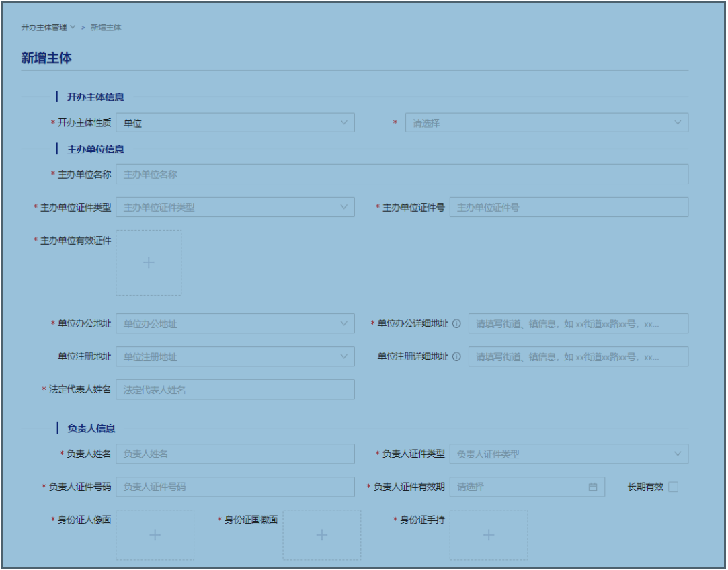Expand the 单位办公地址 selector
Screen dimensions: 728x570
[x=235, y=323]
